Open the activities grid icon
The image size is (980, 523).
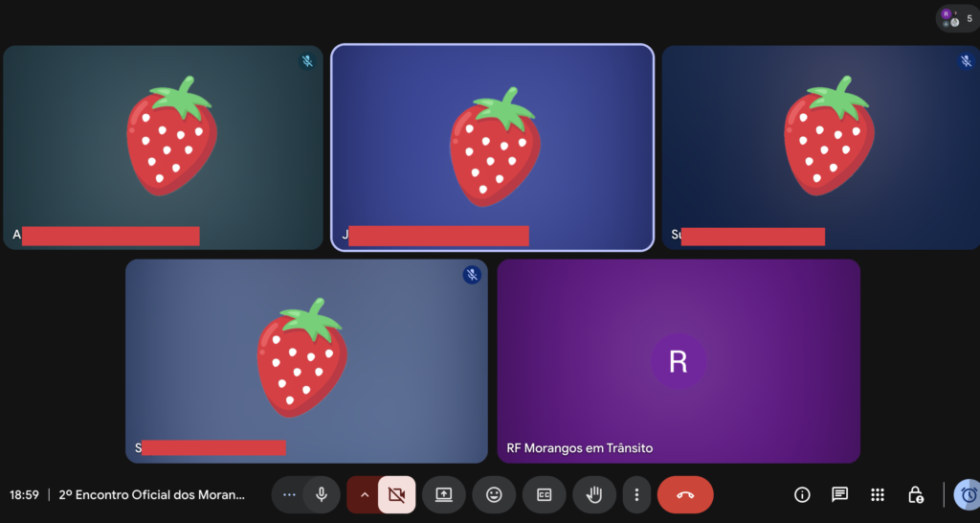click(x=877, y=494)
